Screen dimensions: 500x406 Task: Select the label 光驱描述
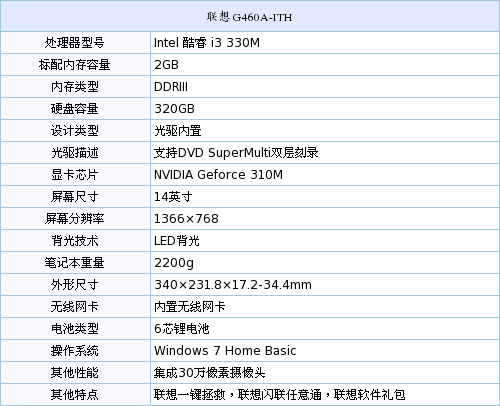75,153
